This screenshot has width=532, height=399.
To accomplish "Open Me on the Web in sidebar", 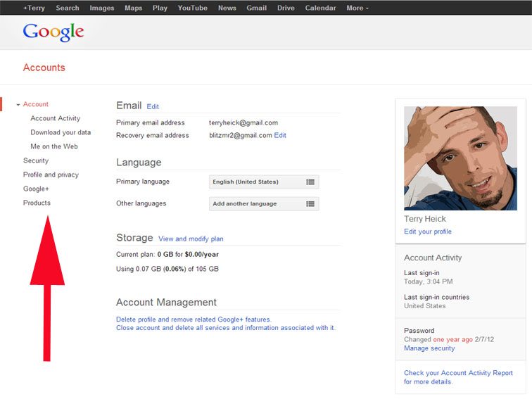I will [54, 146].
